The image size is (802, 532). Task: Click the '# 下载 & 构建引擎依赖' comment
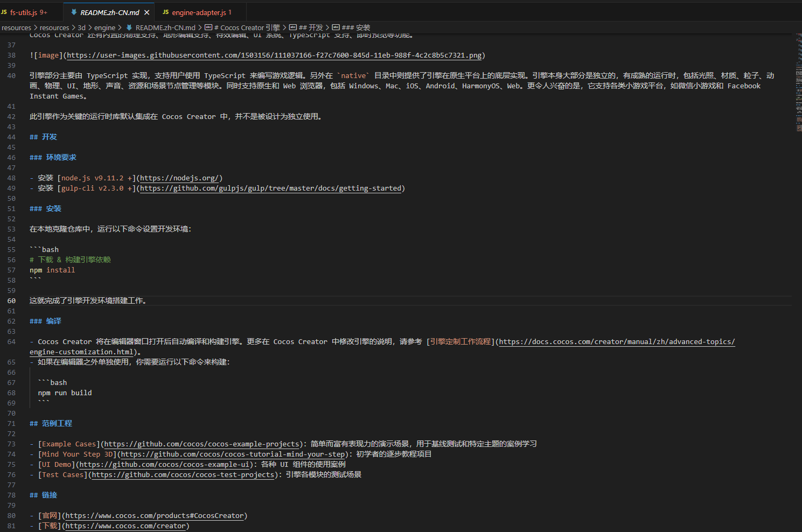point(70,260)
